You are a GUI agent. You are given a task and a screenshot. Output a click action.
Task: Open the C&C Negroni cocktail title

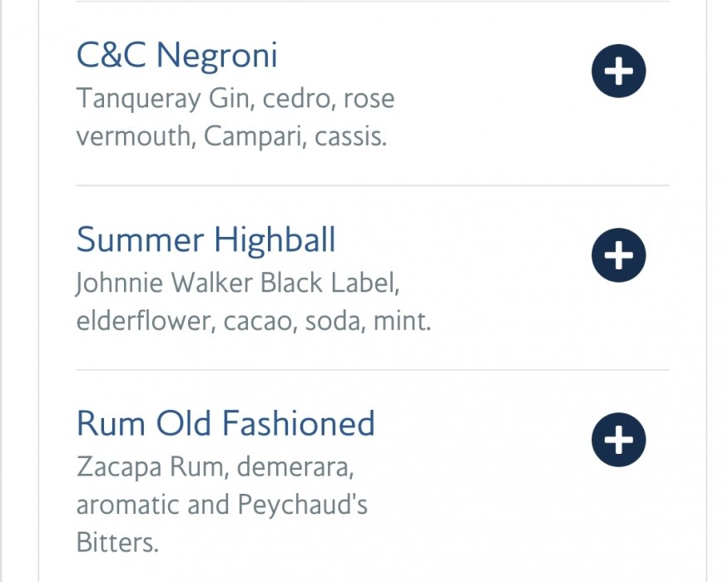[176, 56]
